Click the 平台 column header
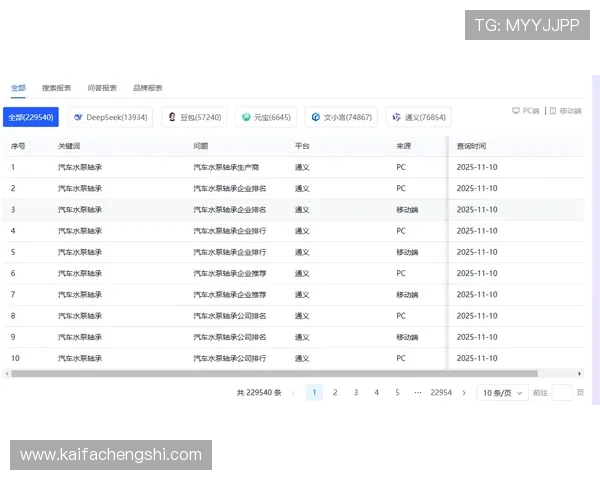 pyautogui.click(x=302, y=146)
